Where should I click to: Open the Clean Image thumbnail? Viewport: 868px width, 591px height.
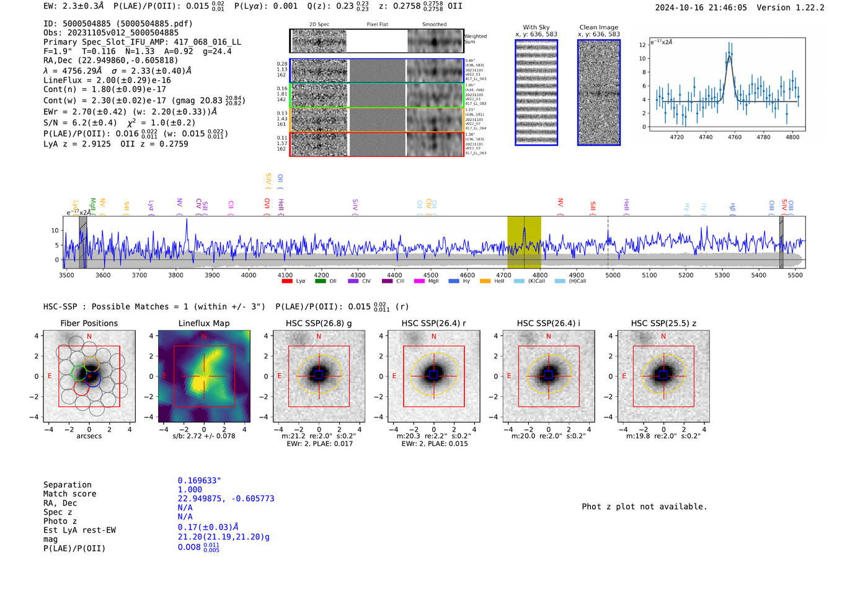point(599,92)
